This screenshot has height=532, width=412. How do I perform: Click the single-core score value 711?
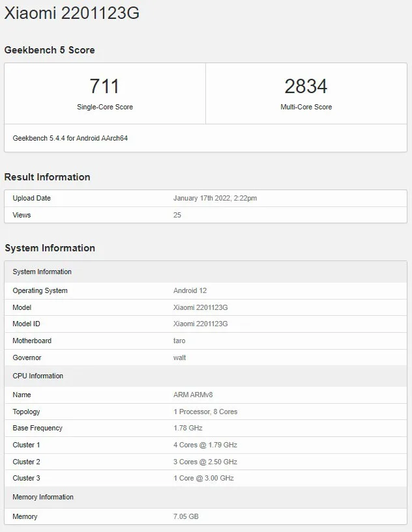point(104,86)
